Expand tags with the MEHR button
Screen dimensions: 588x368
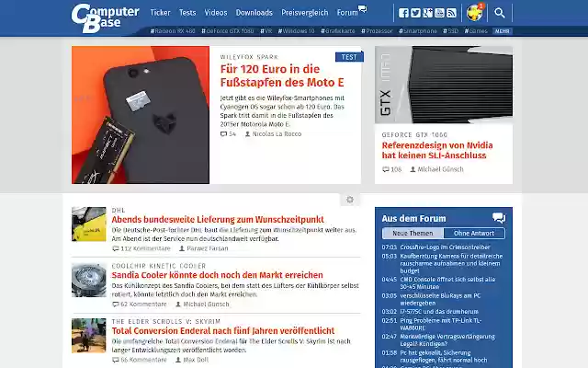click(x=503, y=31)
